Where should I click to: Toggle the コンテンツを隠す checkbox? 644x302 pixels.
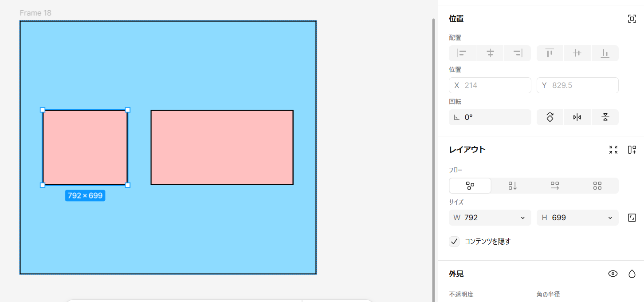coord(454,242)
